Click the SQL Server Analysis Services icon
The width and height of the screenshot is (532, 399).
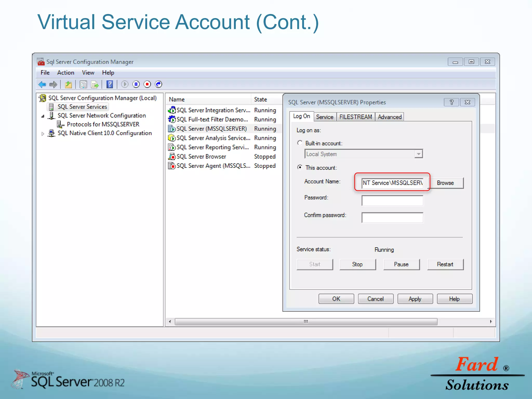click(172, 138)
